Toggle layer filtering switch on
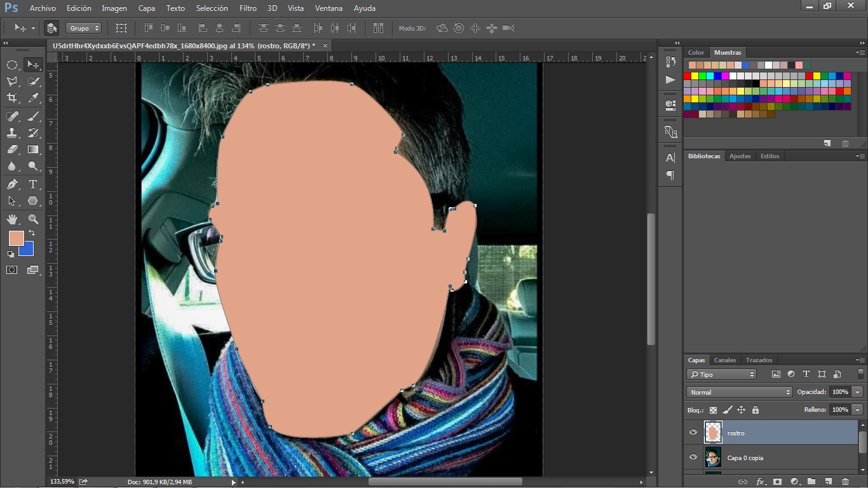868x488 pixels. point(861,374)
